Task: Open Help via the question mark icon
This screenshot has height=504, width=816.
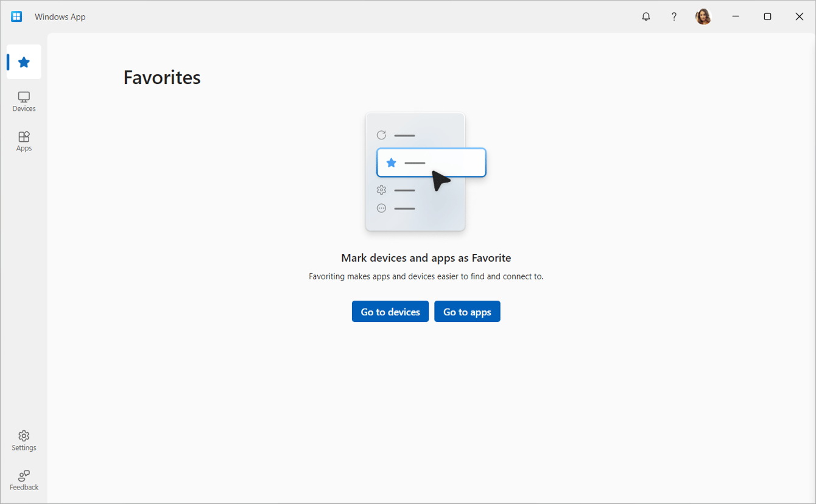Action: pyautogui.click(x=674, y=16)
